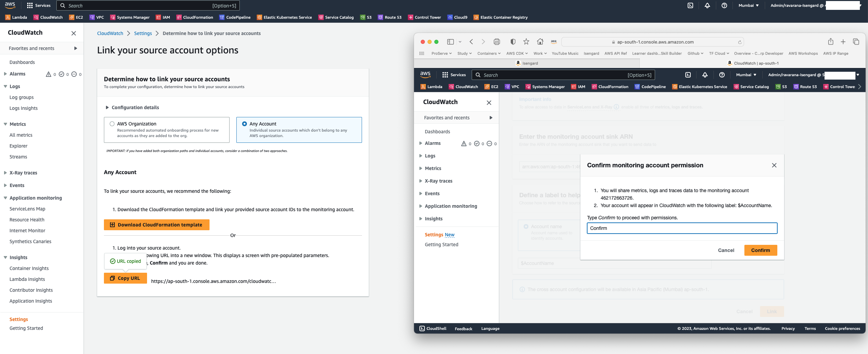Collapse Metrics section in main sidebar
The width and height of the screenshot is (868, 354).
click(5, 124)
